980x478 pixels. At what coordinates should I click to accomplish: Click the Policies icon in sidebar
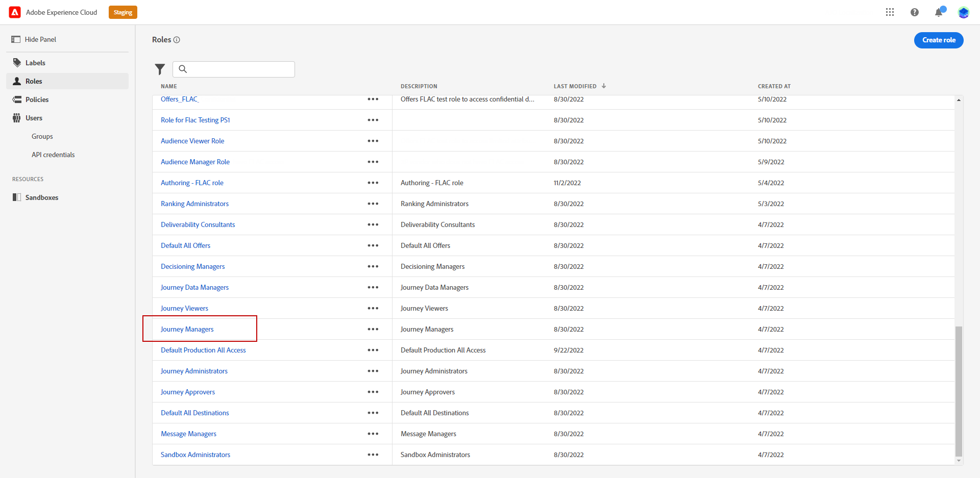pos(17,99)
